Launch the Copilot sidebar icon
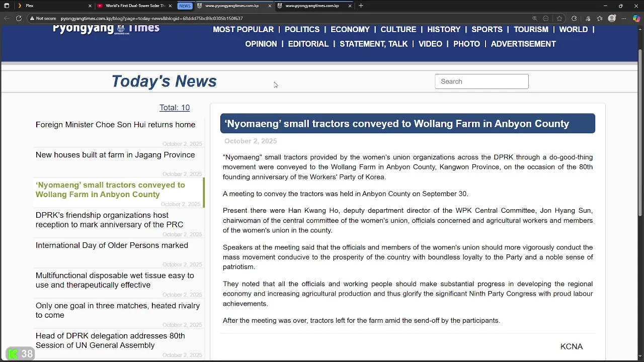The width and height of the screenshot is (644, 362). 636,19
